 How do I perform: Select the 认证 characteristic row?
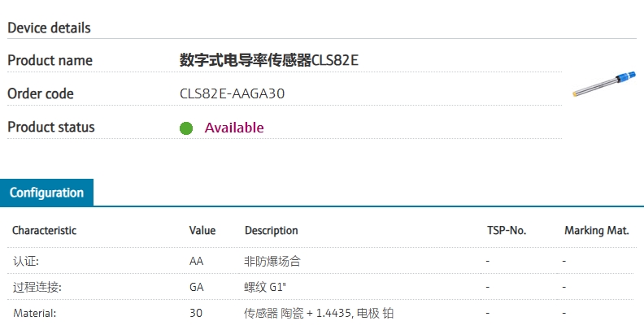tap(320, 261)
